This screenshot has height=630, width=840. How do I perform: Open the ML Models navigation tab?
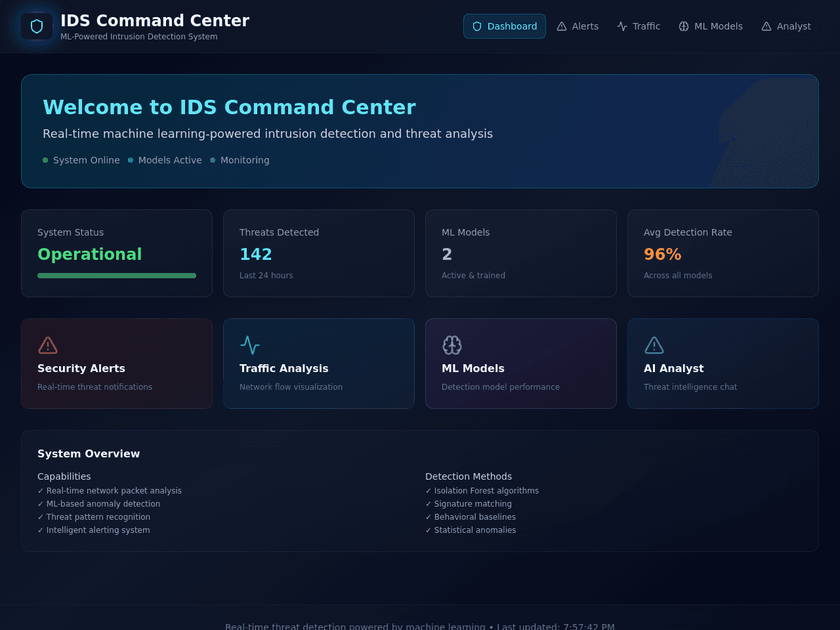click(711, 26)
